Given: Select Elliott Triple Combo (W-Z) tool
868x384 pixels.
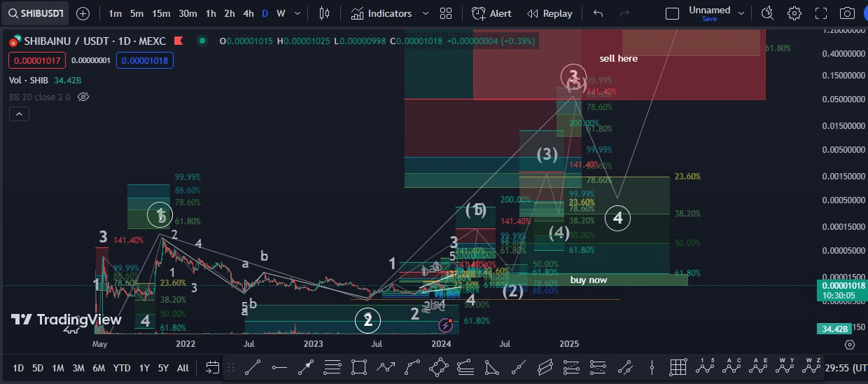Looking at the screenshot, I should 812,365.
